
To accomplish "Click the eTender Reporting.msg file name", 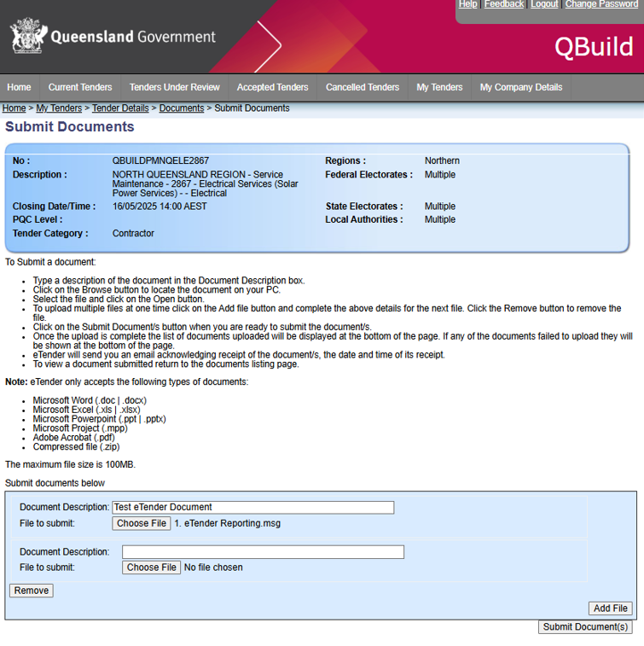I will coord(227,523).
